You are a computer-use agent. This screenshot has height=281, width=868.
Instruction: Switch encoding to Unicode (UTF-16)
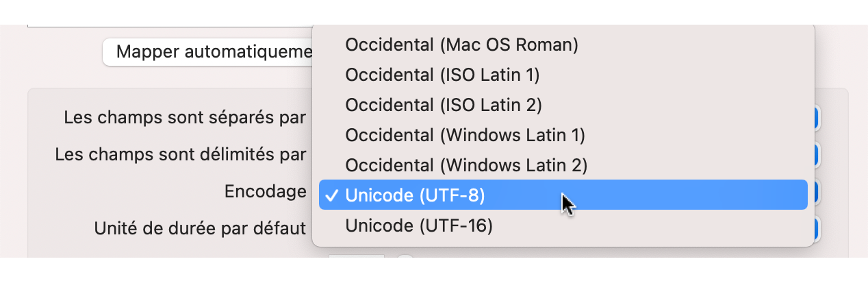(x=419, y=225)
